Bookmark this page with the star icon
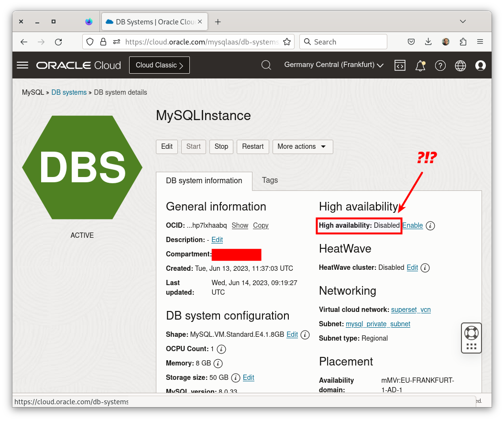The height and width of the screenshot is (421, 504). point(287,42)
